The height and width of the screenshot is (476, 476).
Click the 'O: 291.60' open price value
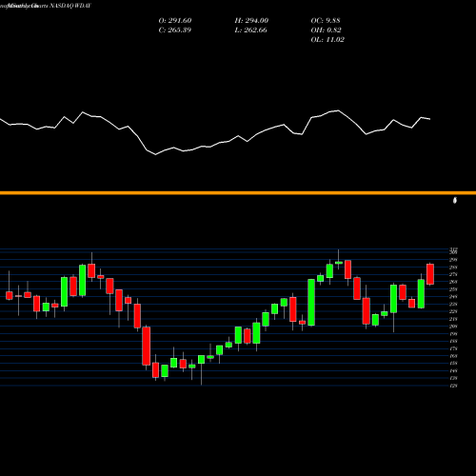tap(175, 21)
